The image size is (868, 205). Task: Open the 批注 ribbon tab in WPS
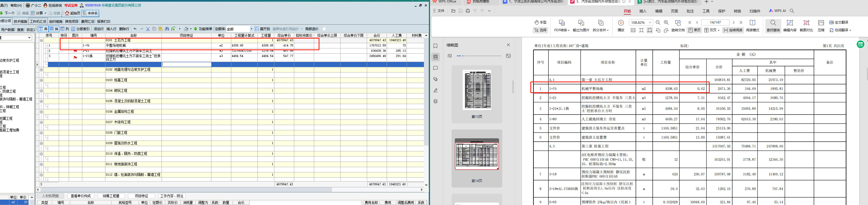691,11
